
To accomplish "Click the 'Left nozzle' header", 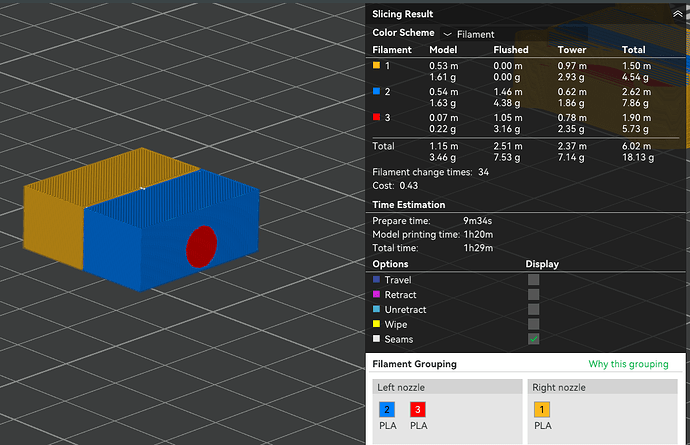I will pyautogui.click(x=401, y=387).
